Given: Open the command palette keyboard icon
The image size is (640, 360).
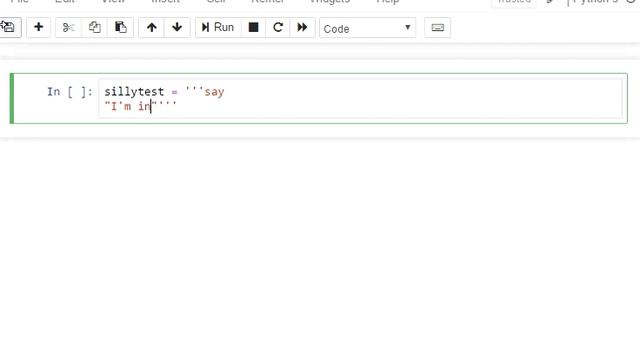Looking at the screenshot, I should [438, 27].
